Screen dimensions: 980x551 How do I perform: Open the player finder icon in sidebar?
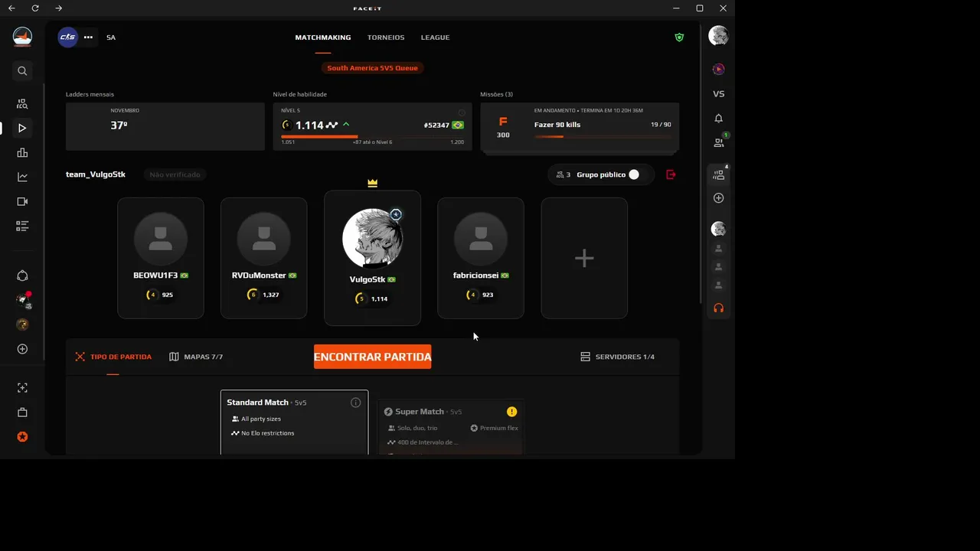[22, 104]
